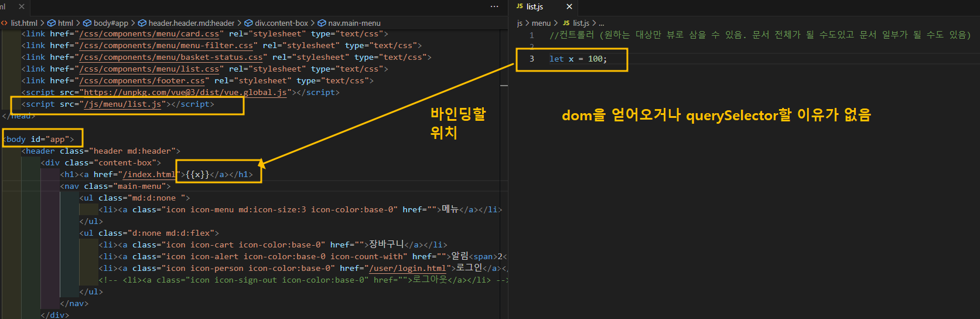Screen dimensions: 980x319
Task: Click the html file icon before list.html breadcrumb
Action: 5,23
